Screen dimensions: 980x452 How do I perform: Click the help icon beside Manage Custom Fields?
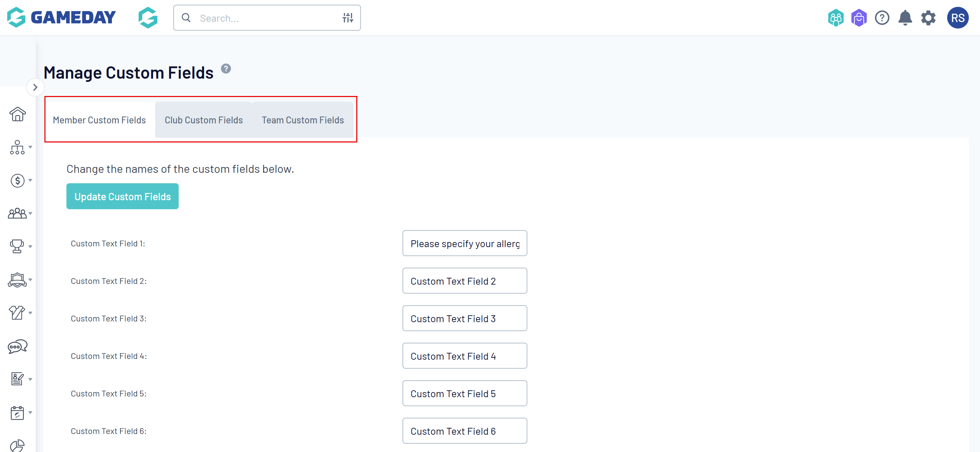tap(226, 69)
